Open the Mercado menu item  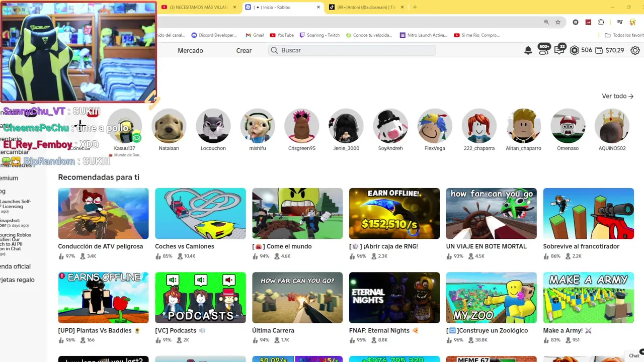tap(190, 50)
